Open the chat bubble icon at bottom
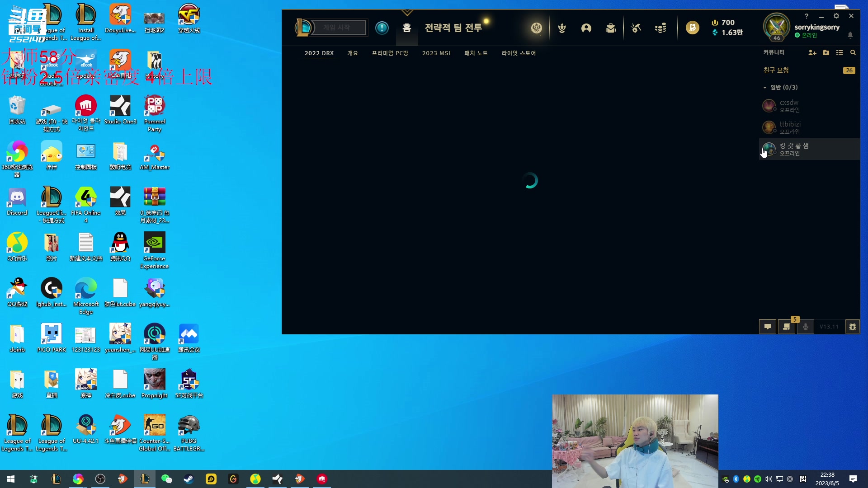 click(x=768, y=327)
